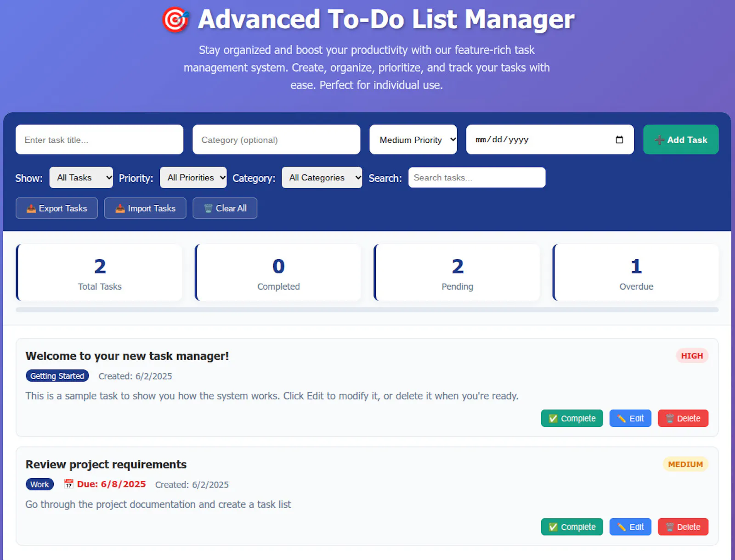The image size is (735, 560).
Task: Click the calendar icon beside Due: 6/8/2025
Action: 68,484
